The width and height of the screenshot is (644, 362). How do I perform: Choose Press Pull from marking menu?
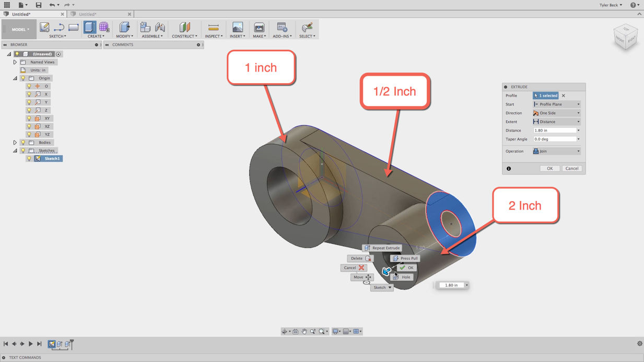point(405,258)
